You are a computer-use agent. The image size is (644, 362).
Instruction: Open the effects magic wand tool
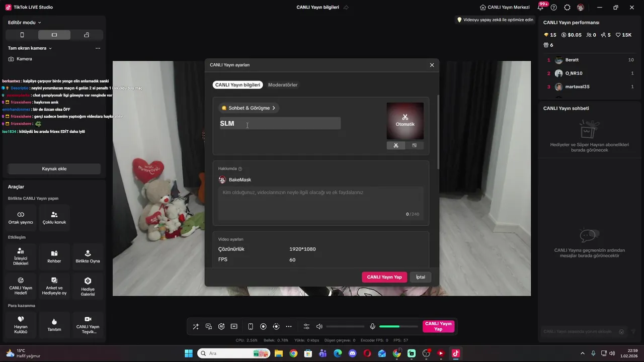coord(196,326)
